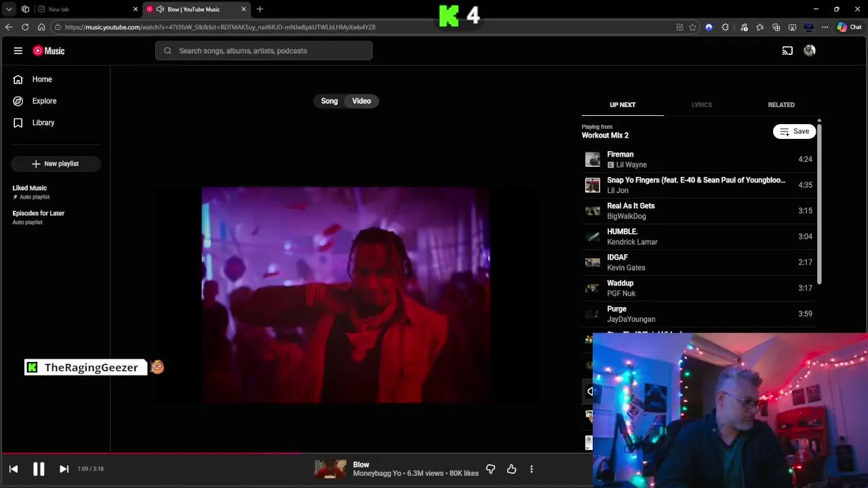Open the tab actions dropdown

[9, 9]
